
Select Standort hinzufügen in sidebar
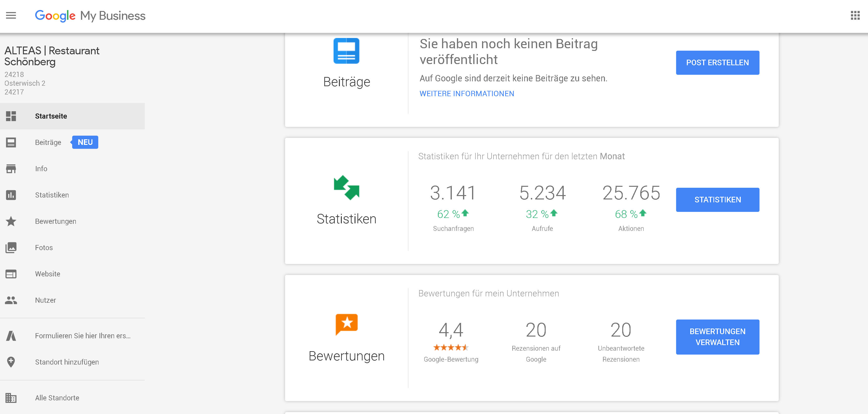tap(72, 362)
